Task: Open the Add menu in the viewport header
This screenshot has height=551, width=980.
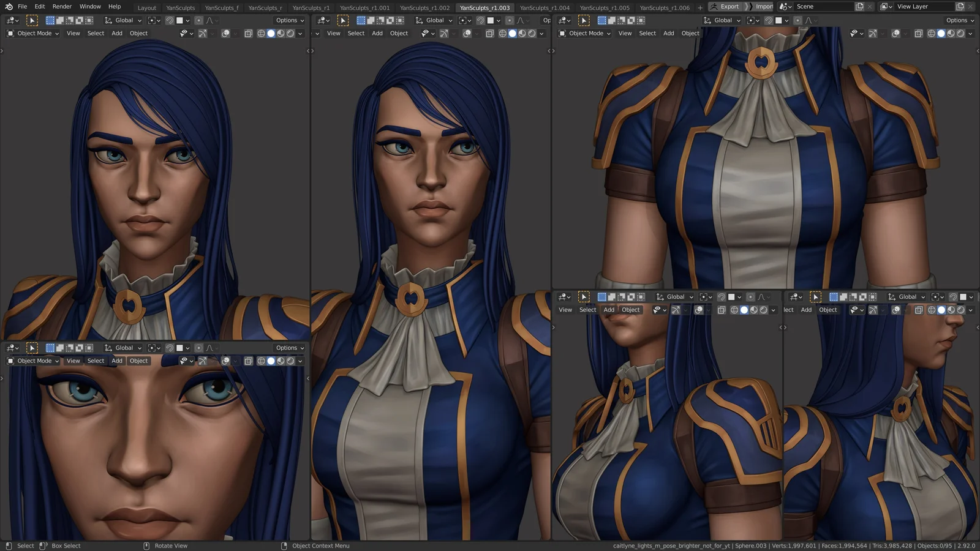Action: pyautogui.click(x=116, y=34)
